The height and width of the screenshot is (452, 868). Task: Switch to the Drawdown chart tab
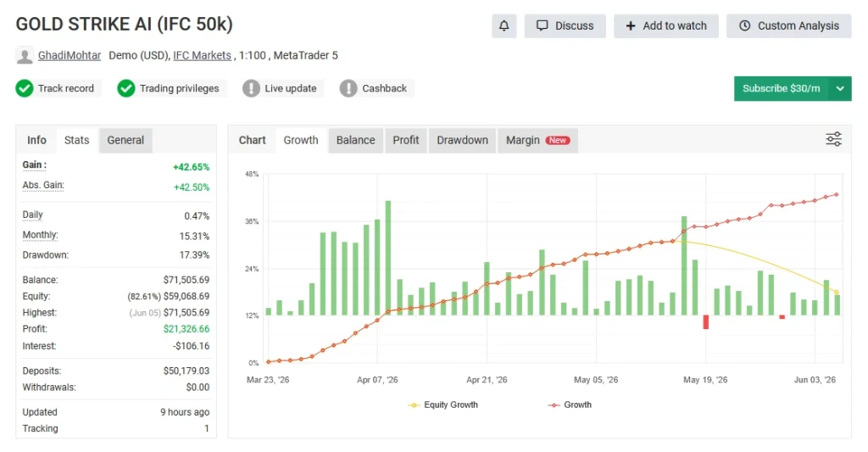coord(462,140)
